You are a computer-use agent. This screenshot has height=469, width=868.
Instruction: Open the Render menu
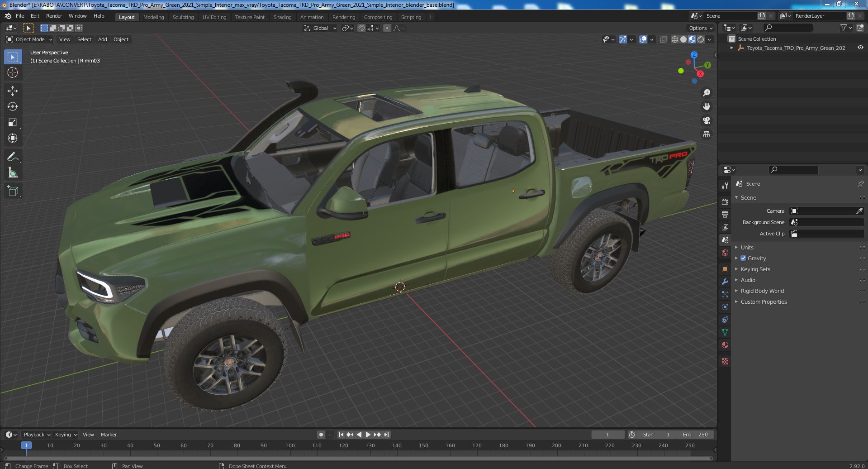tap(54, 16)
